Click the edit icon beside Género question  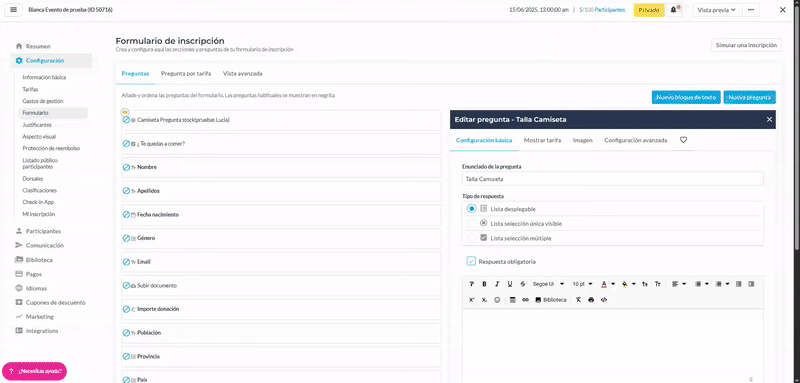126,238
